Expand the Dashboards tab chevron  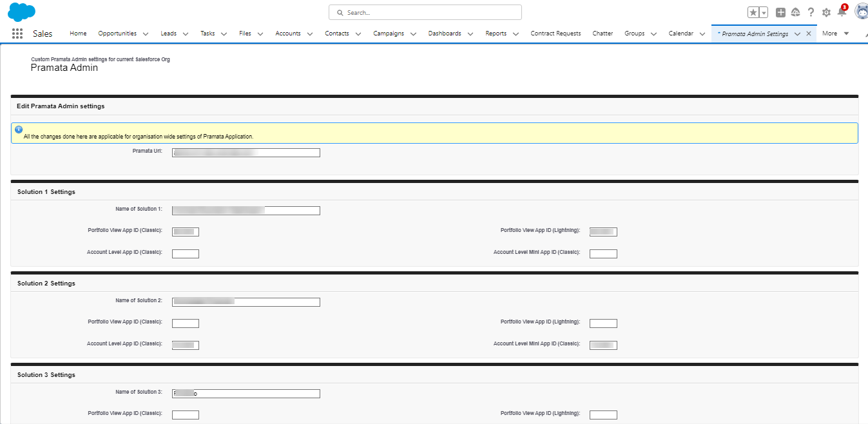click(470, 34)
